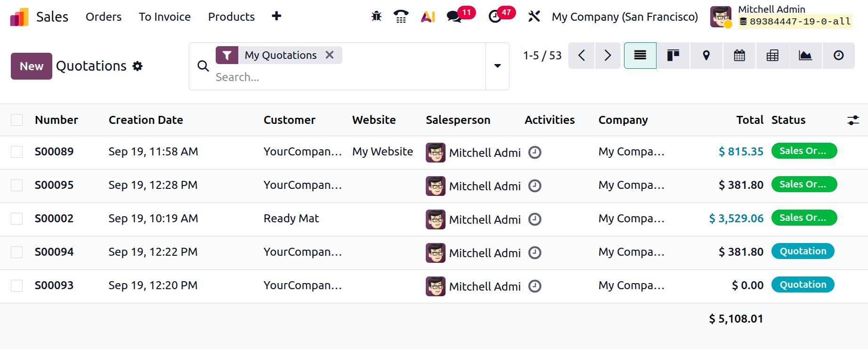This screenshot has width=868, height=349.
Task: Switch to the Calendar view
Action: (739, 56)
